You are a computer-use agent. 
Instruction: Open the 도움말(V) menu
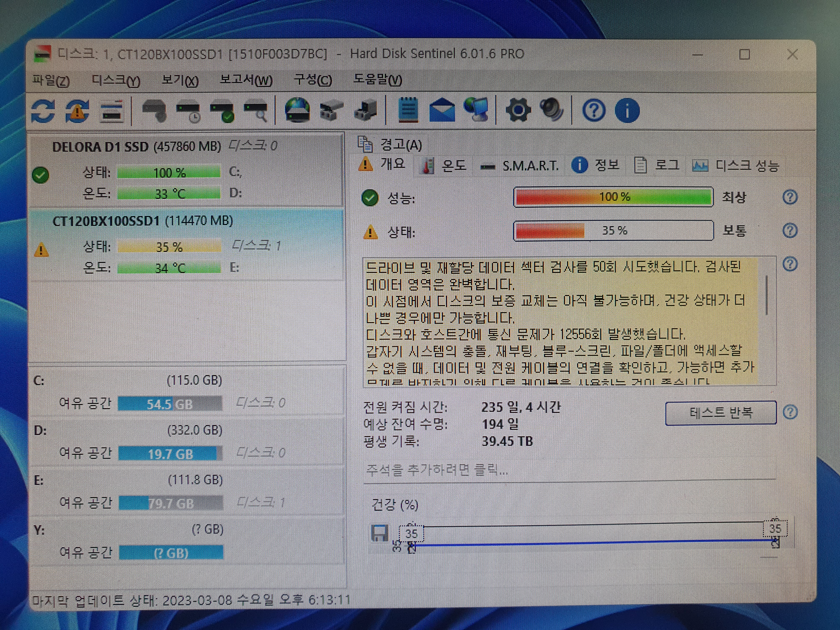[378, 80]
